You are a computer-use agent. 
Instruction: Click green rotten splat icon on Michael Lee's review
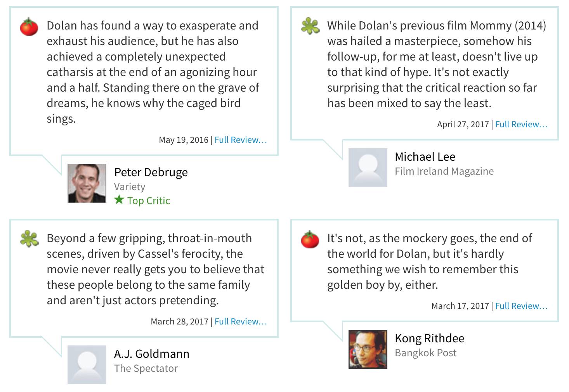[x=310, y=26]
